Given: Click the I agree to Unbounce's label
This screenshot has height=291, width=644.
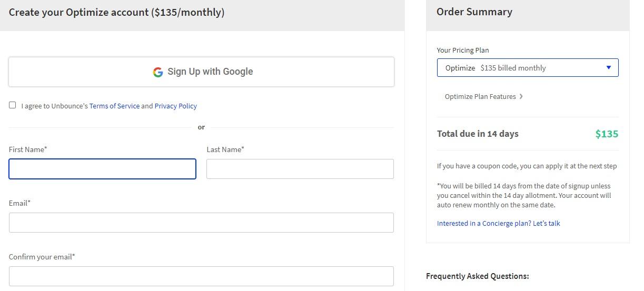Looking at the screenshot, I should point(54,106).
